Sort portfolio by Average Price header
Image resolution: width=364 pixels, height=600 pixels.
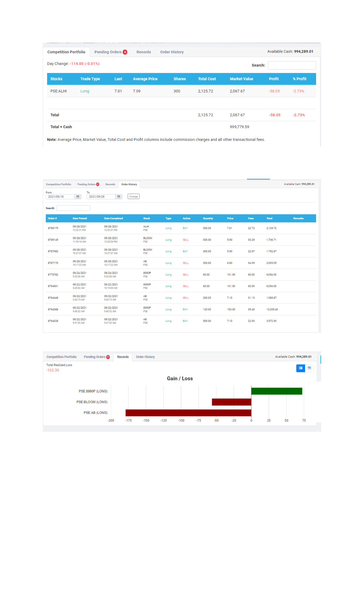pos(145,79)
